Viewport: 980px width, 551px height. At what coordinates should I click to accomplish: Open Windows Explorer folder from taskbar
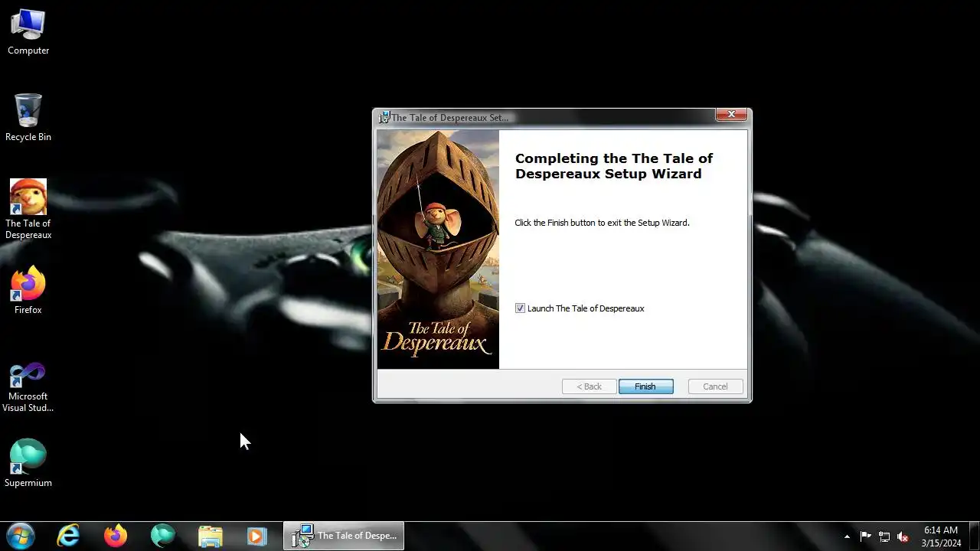[210, 536]
